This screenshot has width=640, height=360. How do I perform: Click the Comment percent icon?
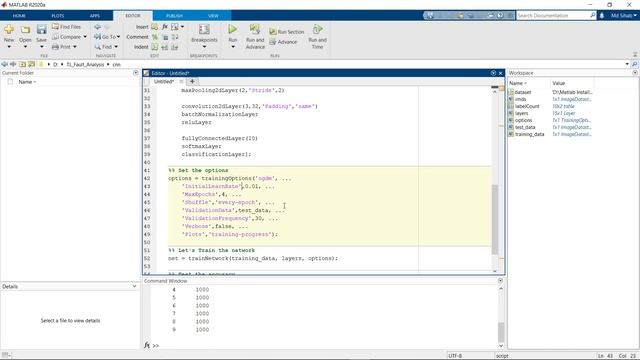pos(155,37)
